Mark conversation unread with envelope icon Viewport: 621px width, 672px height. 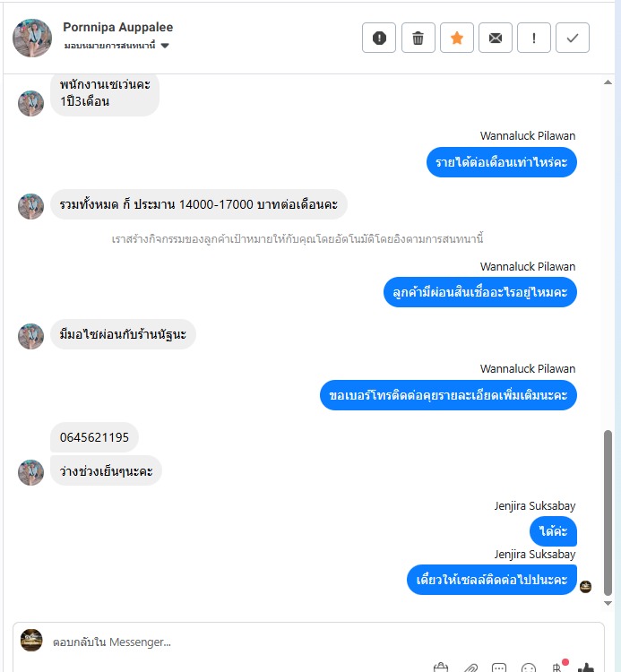point(496,38)
